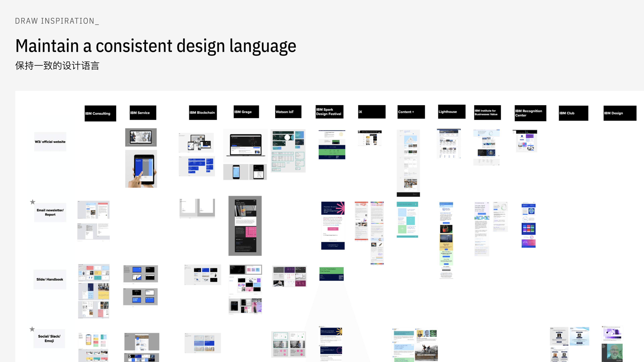
Task: Open the Watson IoT slide deck thumbnail
Action: [289, 276]
